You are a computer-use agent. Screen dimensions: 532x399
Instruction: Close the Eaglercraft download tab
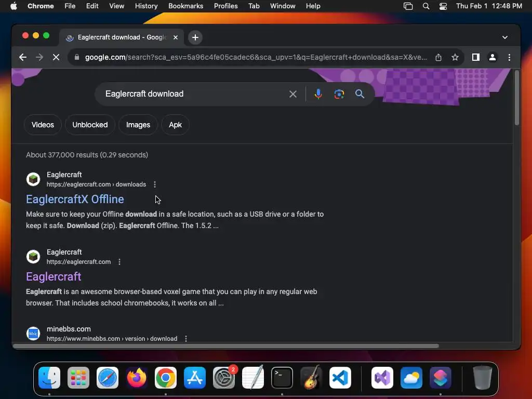click(176, 37)
